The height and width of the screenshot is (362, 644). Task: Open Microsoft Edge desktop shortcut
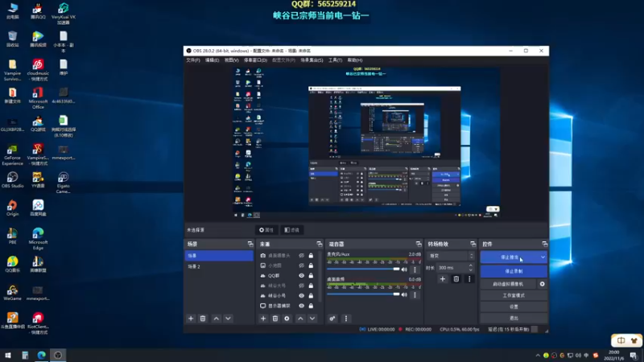[38, 238]
